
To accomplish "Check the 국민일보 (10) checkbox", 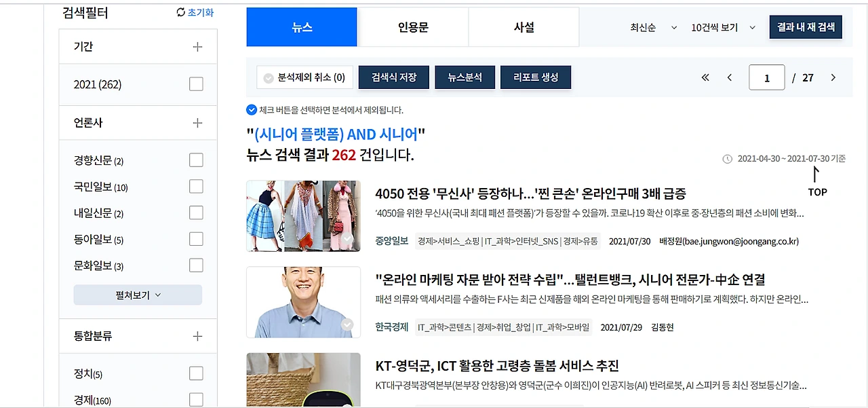I will click(196, 186).
